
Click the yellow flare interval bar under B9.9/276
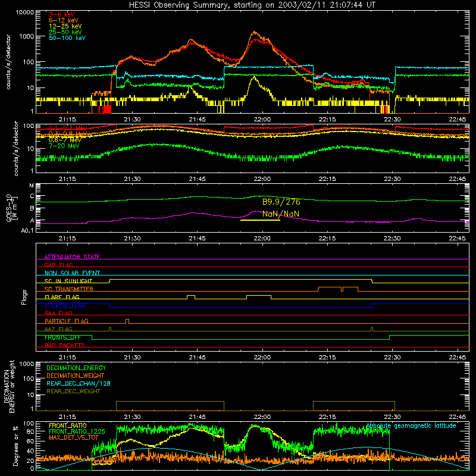pyautogui.click(x=260, y=220)
